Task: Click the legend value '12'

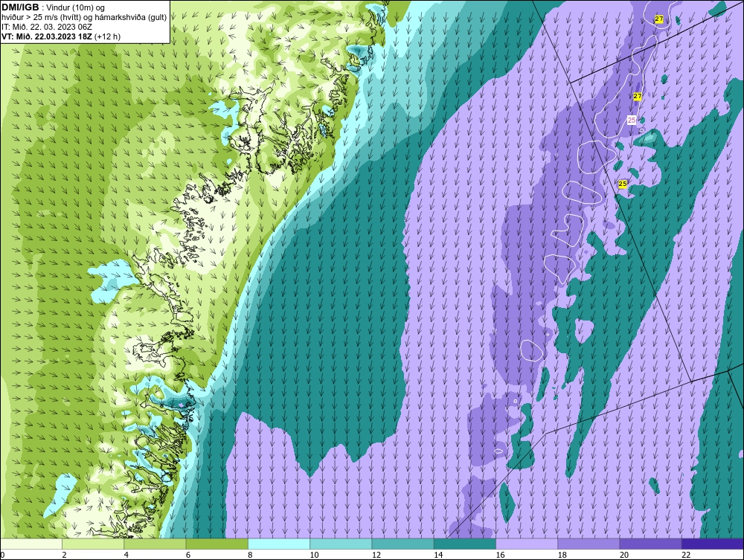Action: click(376, 556)
